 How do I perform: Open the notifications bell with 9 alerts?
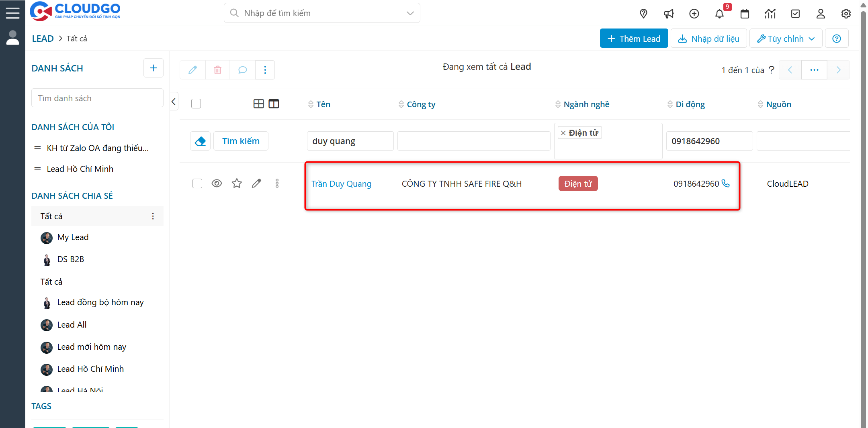pyautogui.click(x=720, y=14)
